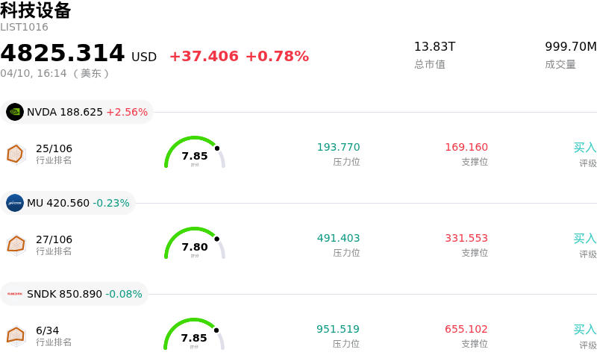Click SNDK 买入 rating link
This screenshot has height=364, width=597.
584,330
